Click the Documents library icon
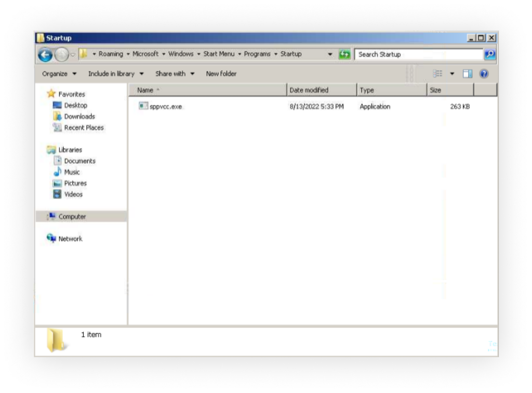Viewport: 532px width, 393px height. tap(57, 160)
